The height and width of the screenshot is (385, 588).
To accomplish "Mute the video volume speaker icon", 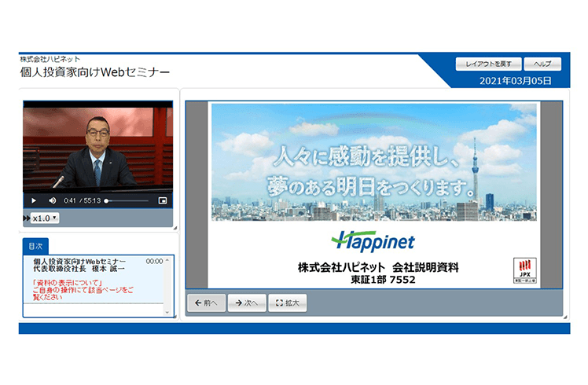I will coord(53,200).
